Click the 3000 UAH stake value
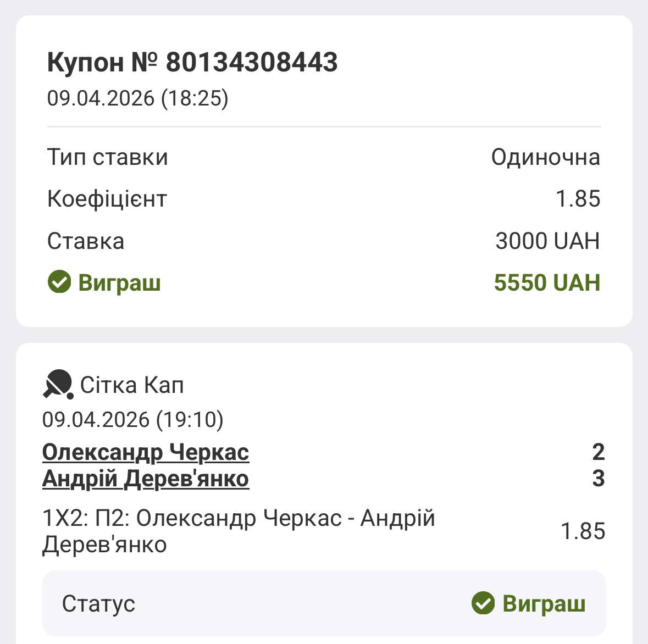The width and height of the screenshot is (648, 644). point(547,241)
